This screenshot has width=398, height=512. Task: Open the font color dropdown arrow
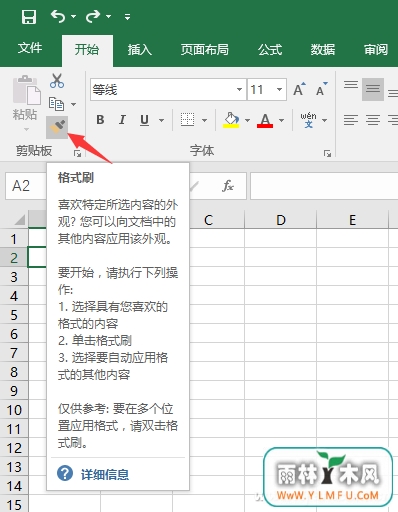point(282,120)
